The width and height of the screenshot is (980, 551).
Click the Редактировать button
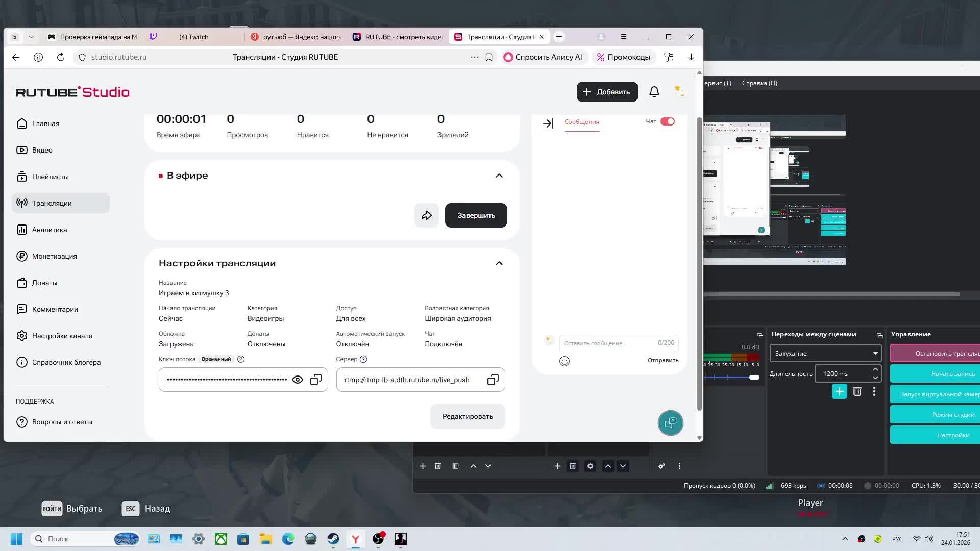click(x=468, y=416)
